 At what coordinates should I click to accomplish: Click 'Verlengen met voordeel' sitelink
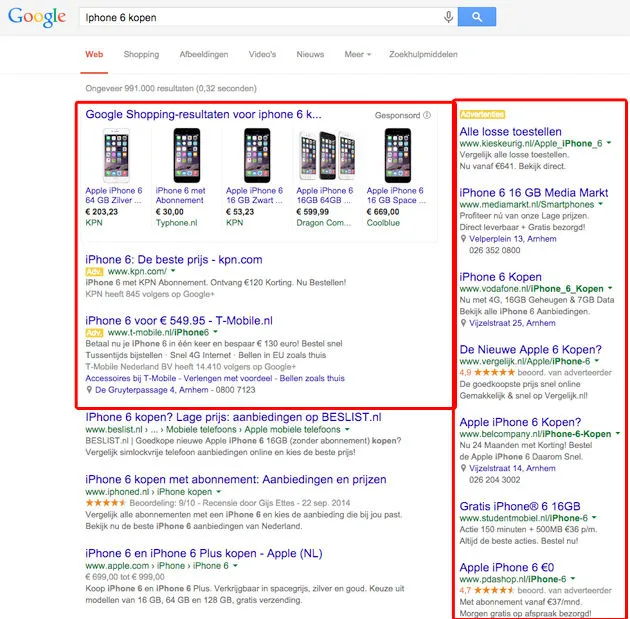[x=228, y=378]
